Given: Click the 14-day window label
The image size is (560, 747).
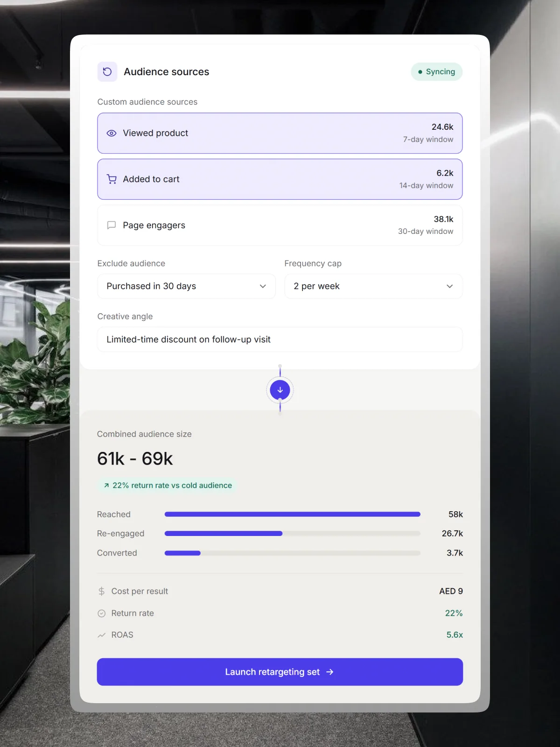Looking at the screenshot, I should [x=427, y=186].
